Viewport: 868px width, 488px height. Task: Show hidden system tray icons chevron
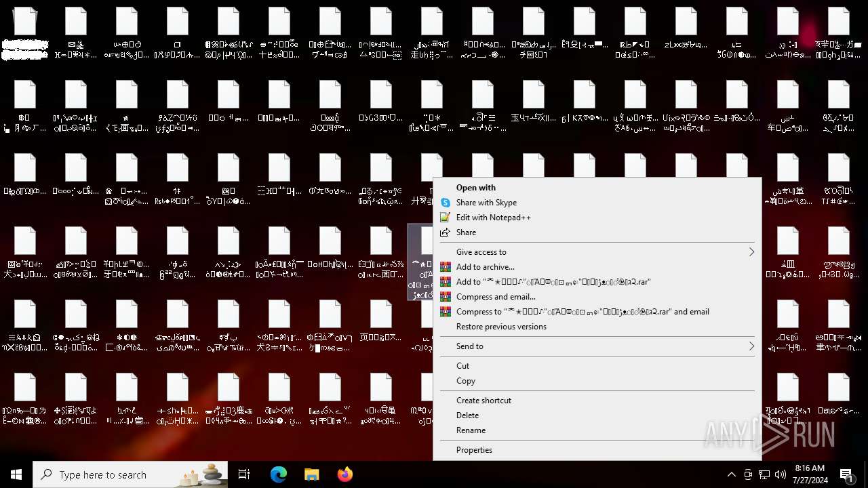coord(731,474)
